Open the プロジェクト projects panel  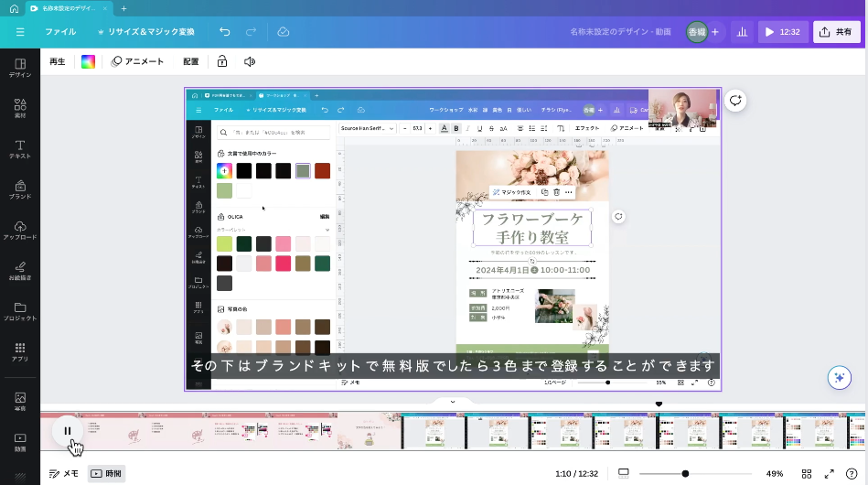(20, 312)
